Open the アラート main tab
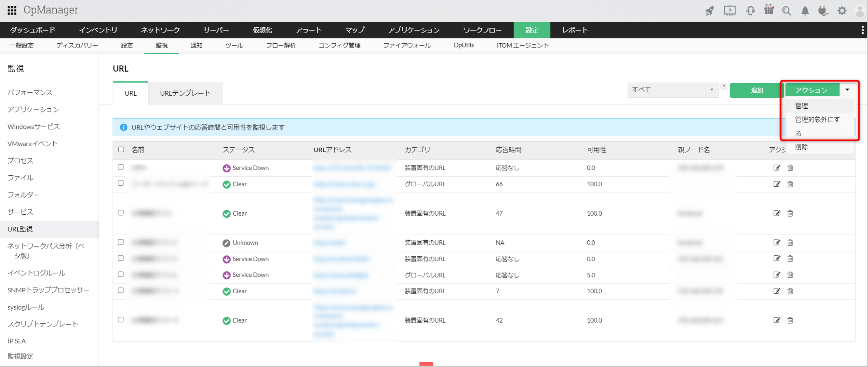 point(308,30)
